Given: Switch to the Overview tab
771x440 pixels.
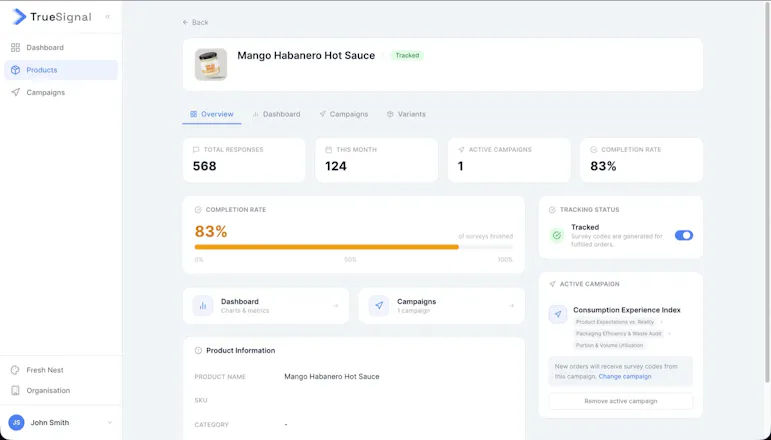Looking at the screenshot, I should tap(211, 114).
